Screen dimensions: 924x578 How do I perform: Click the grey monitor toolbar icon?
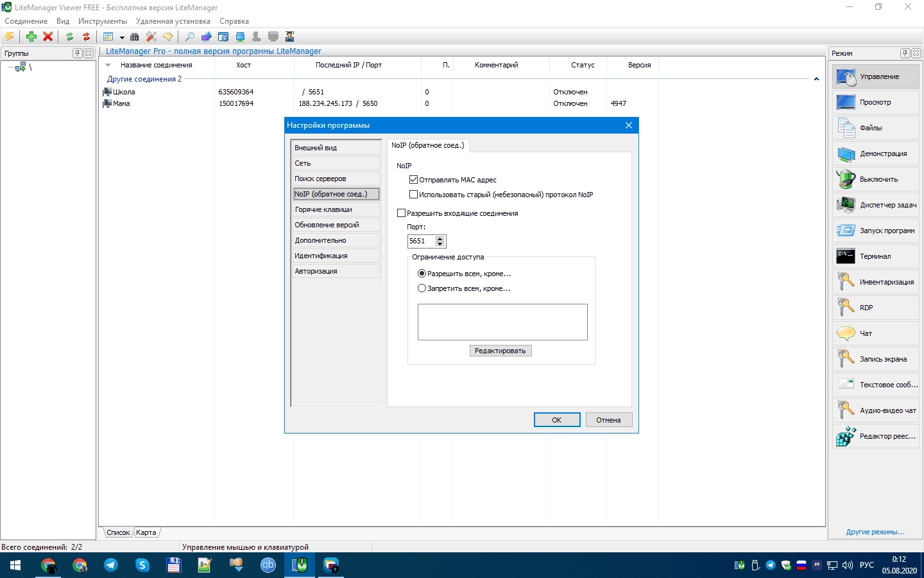(273, 37)
